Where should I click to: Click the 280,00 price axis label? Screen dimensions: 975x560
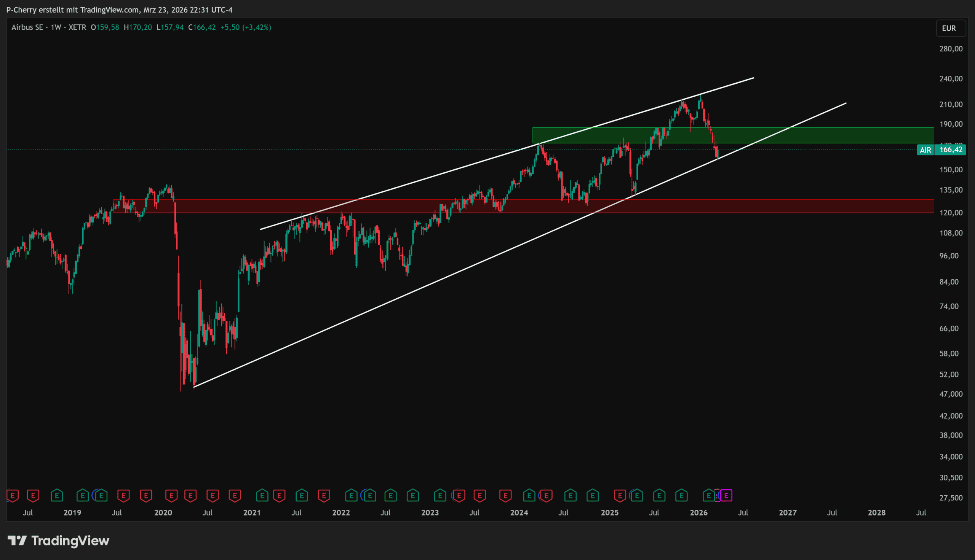(x=951, y=49)
